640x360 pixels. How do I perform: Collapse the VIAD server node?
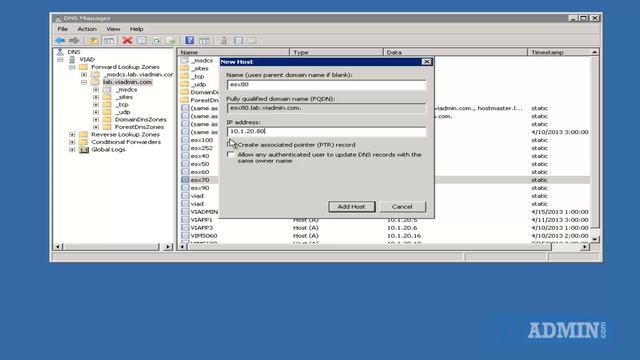click(x=60, y=60)
